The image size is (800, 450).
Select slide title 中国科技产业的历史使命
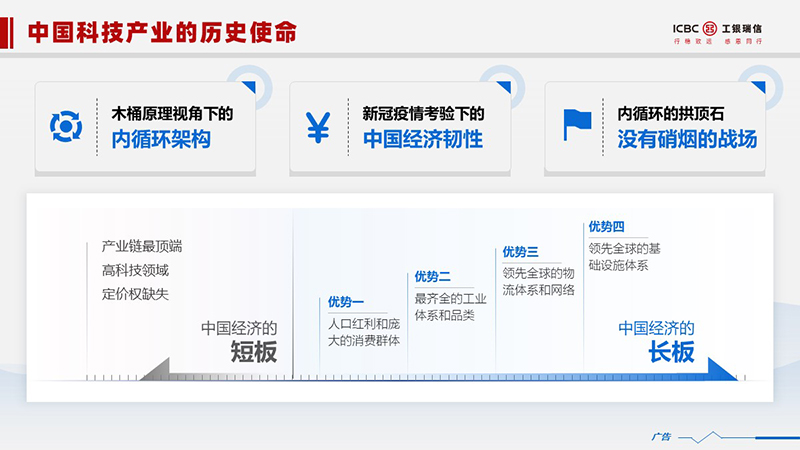coord(162,32)
